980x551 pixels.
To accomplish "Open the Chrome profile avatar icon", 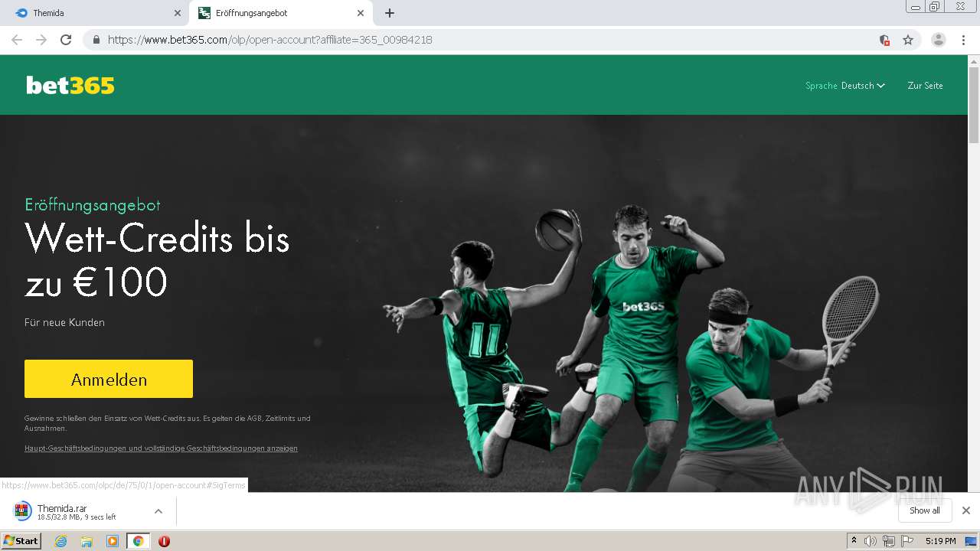I will pos(939,40).
